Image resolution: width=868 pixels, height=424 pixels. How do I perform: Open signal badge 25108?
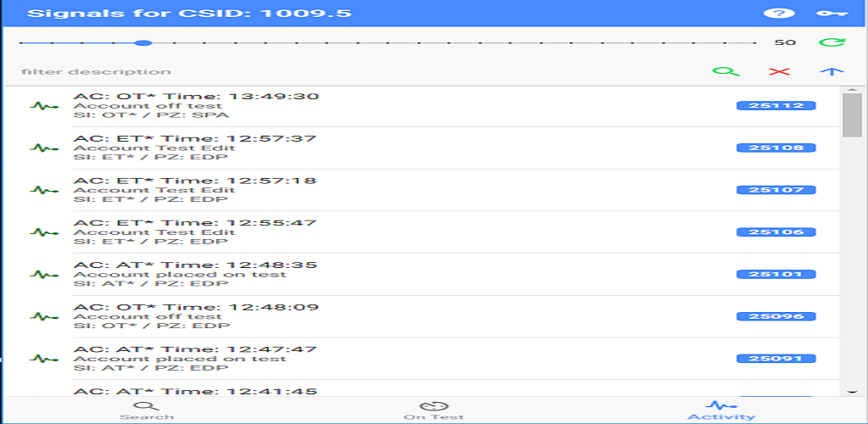point(776,148)
